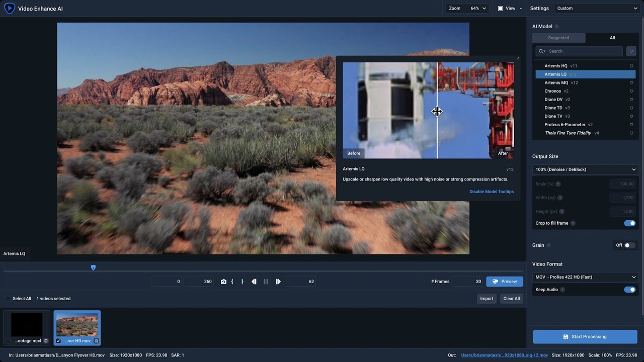Take a snapshot with the camera icon
The image size is (644, 362).
click(x=223, y=282)
